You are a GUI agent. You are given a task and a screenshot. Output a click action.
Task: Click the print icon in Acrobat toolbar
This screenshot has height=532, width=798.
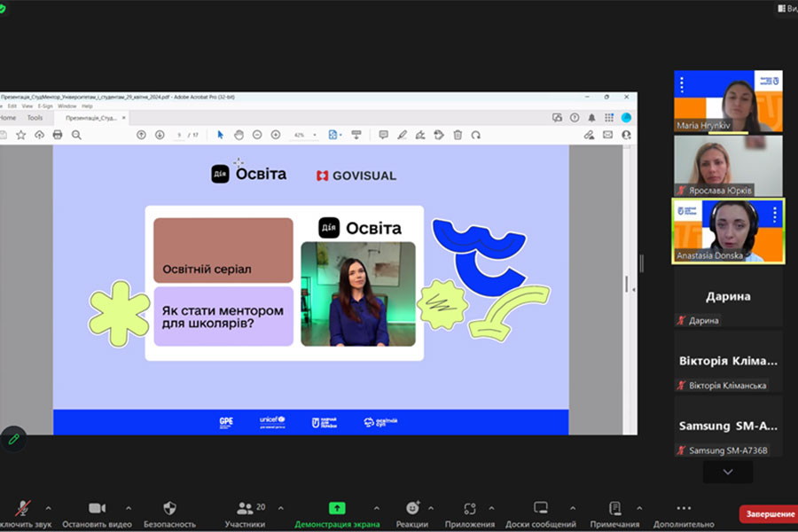tap(58, 135)
